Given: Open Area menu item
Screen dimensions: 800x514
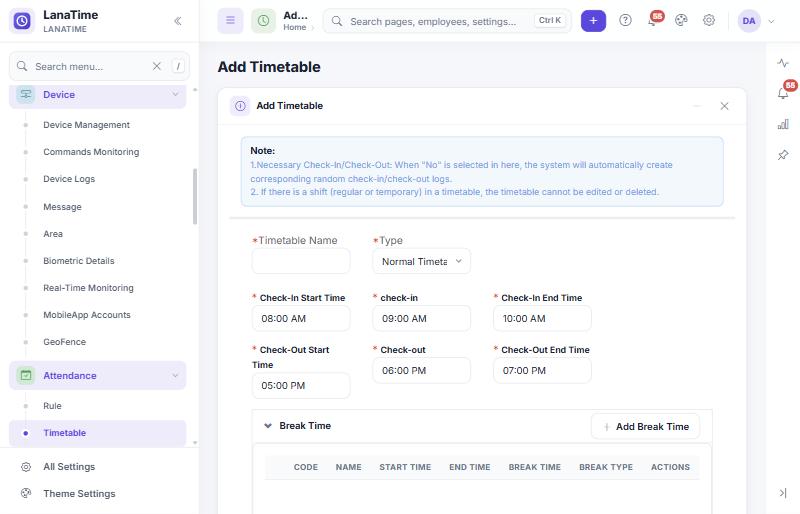Looking at the screenshot, I should pos(53,234).
